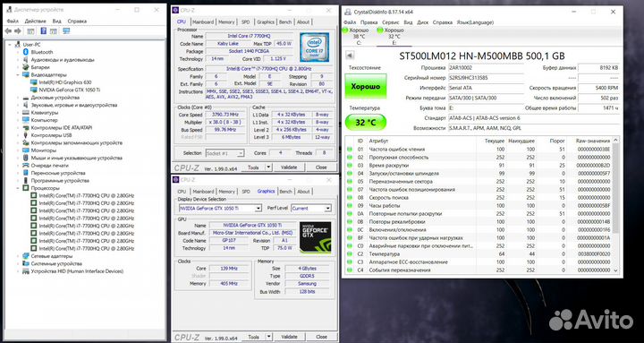
Task: Click the Validate button in lower CPU-Z window
Action: coord(289,337)
